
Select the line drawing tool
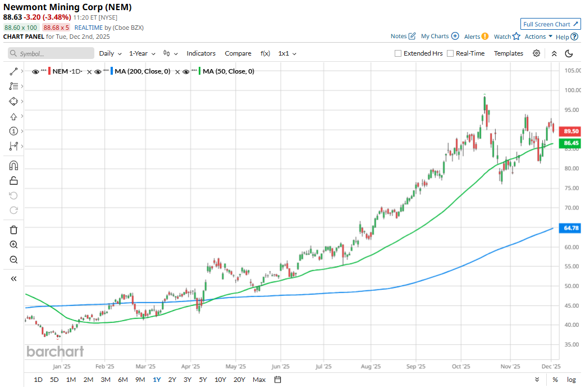[13, 72]
